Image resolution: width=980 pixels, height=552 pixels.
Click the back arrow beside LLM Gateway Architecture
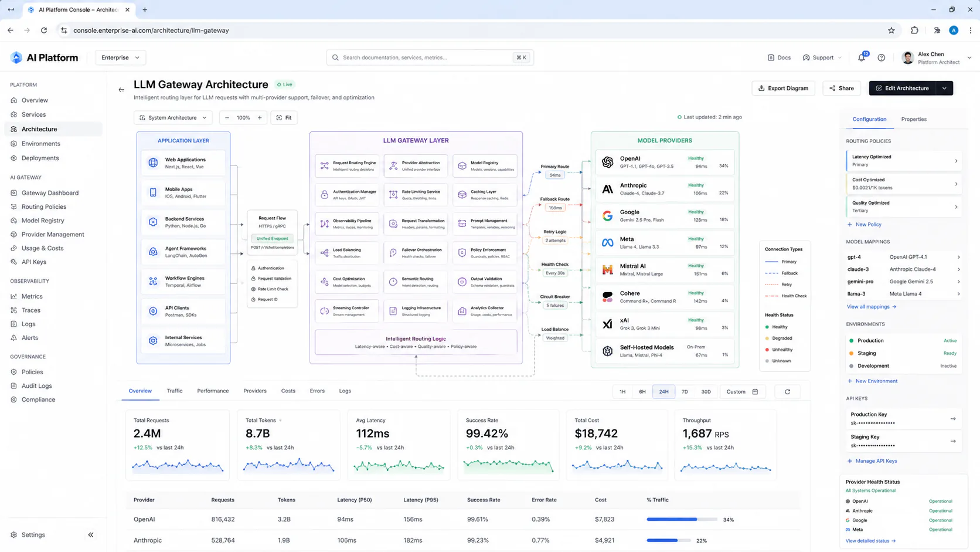pos(121,90)
